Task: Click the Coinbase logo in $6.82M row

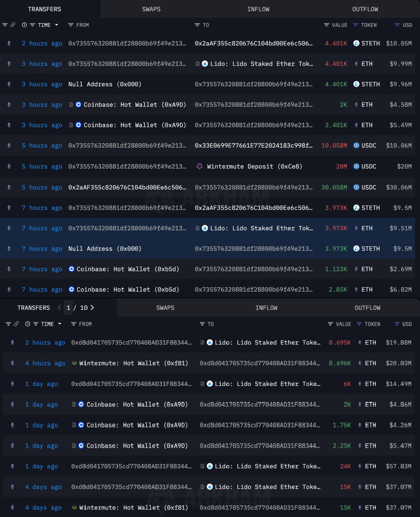Action: 72,289
